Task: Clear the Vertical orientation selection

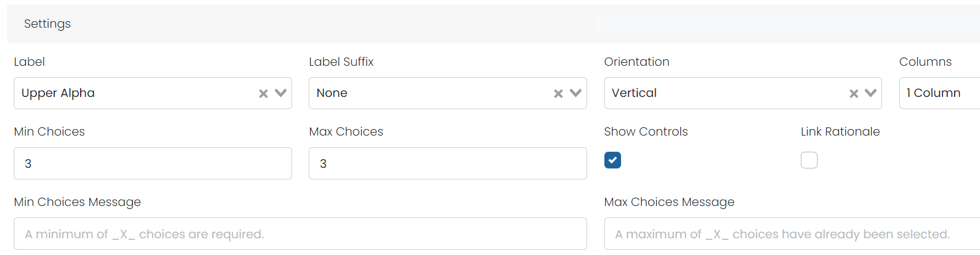Action: [854, 93]
